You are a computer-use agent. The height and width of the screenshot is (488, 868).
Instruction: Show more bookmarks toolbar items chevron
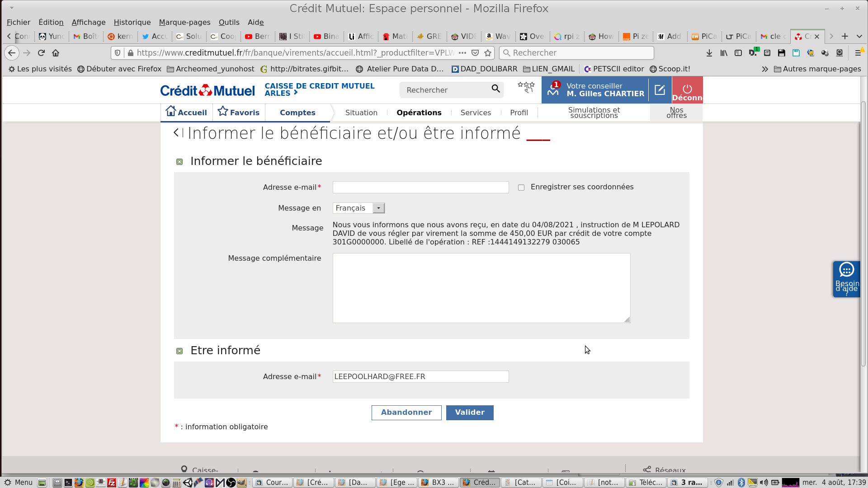coord(764,69)
